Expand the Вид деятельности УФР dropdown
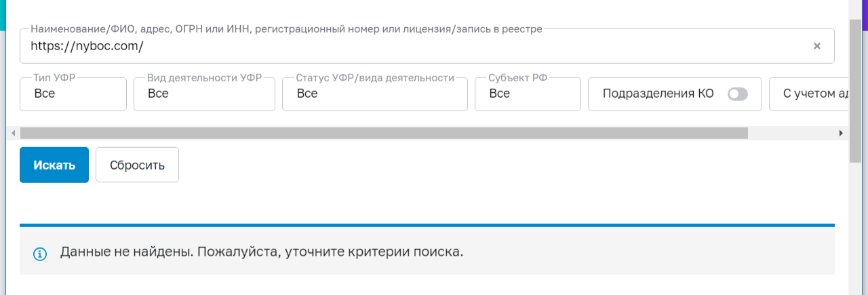868x295 pixels. point(204,94)
